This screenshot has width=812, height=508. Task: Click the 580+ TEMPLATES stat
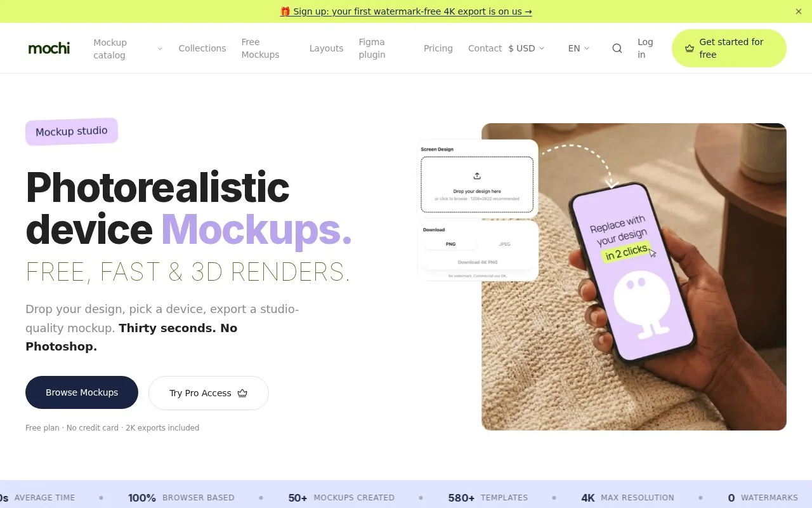(488, 498)
